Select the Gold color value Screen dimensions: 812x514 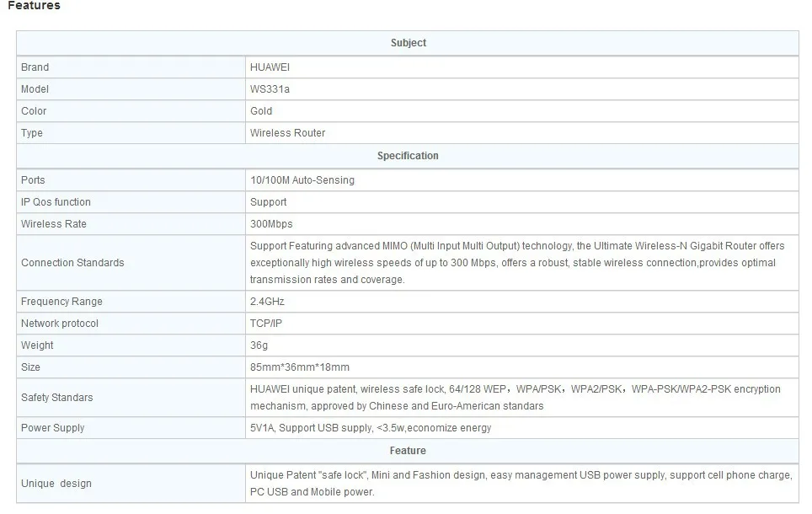[261, 111]
